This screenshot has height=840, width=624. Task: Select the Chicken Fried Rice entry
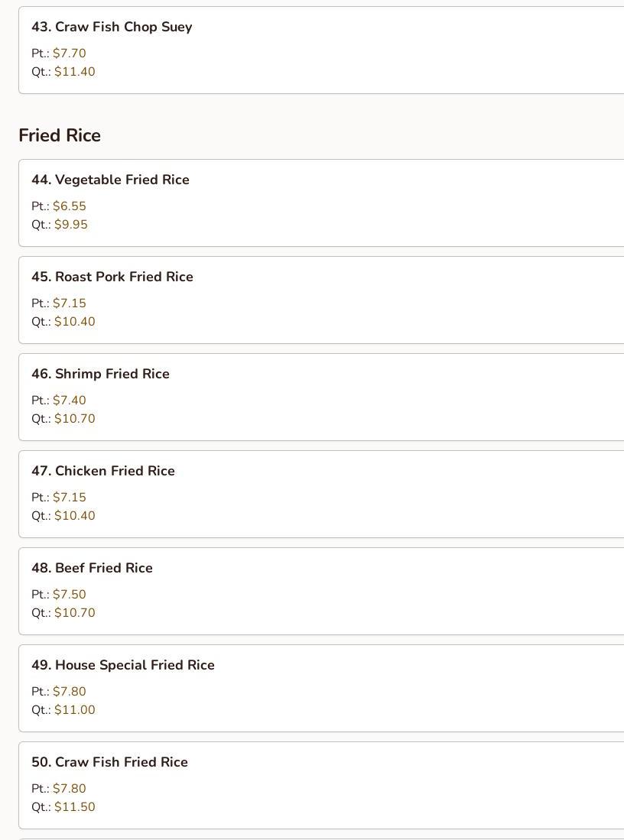click(103, 471)
